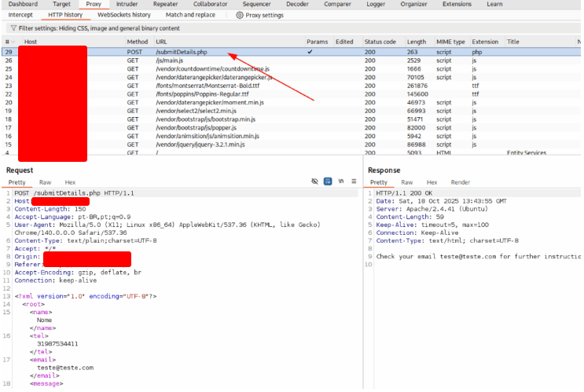The width and height of the screenshot is (584, 392).
Task: Sort history by the Length column header
Action: click(x=417, y=42)
